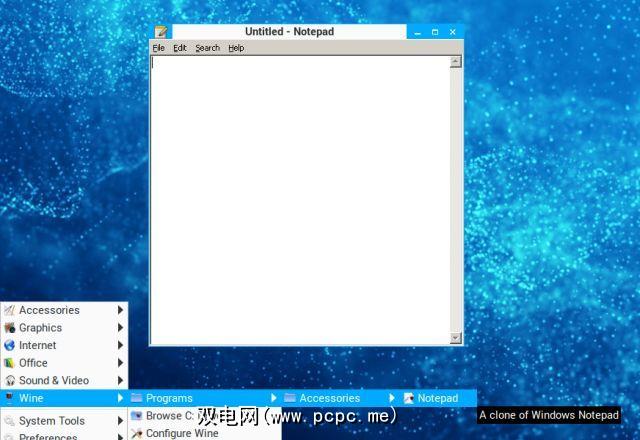Minimize the Notepad window
The width and height of the screenshot is (640, 440).
417,32
